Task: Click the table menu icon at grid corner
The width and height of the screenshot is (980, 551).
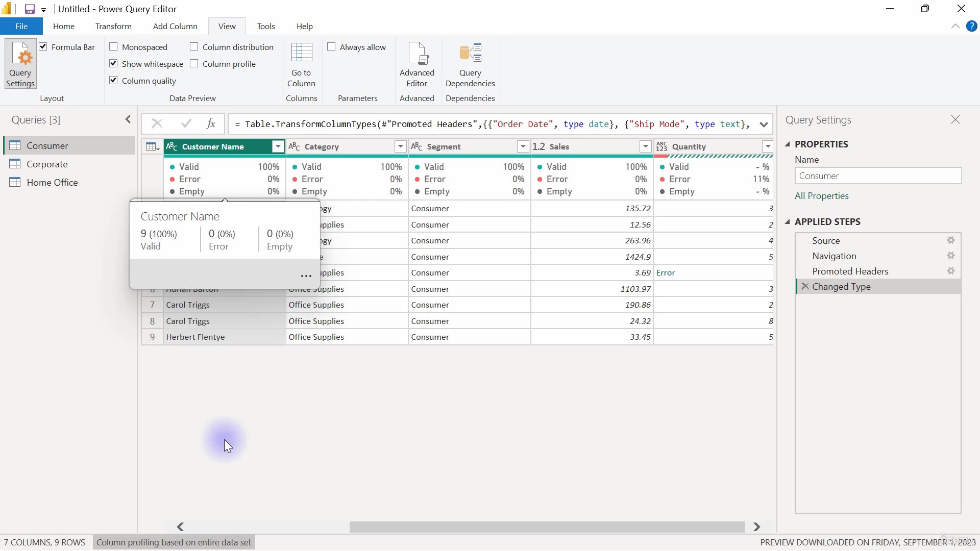Action: coord(152,147)
